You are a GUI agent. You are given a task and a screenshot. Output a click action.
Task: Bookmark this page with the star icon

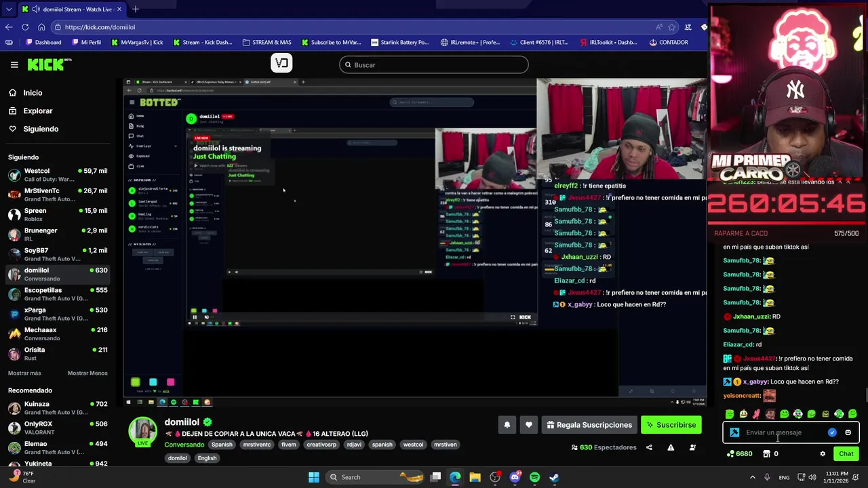[672, 27]
